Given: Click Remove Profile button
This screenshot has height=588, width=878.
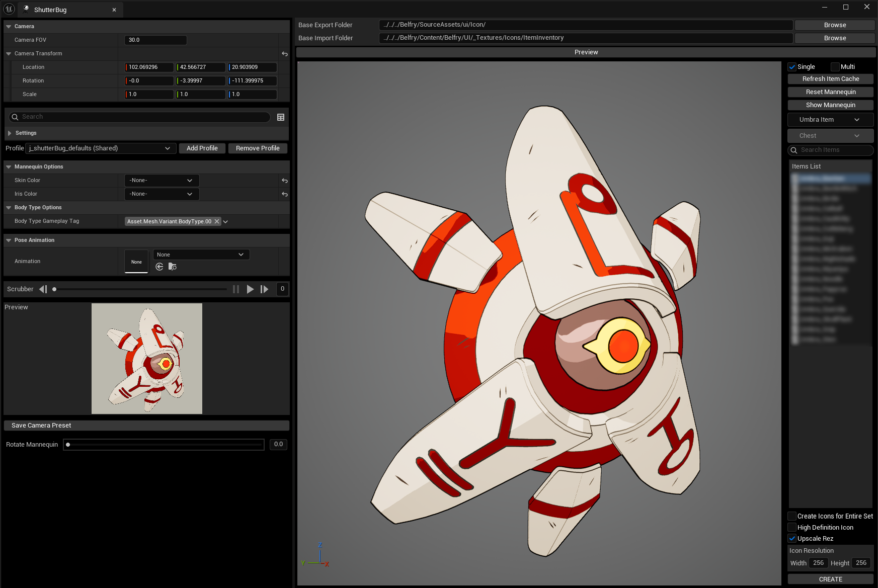Looking at the screenshot, I should pos(258,148).
